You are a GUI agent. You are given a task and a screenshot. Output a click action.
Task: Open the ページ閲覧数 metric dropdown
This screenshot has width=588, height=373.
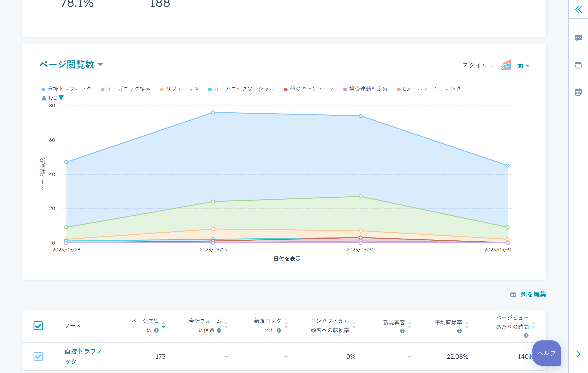71,65
